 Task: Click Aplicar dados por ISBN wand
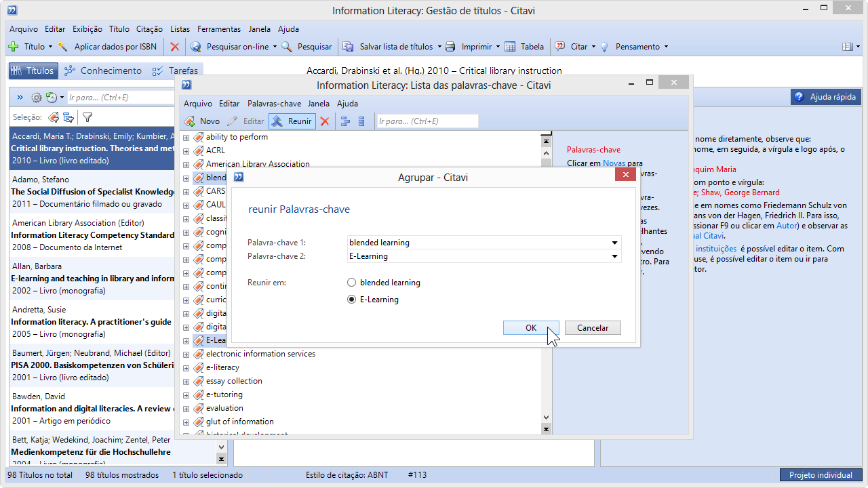(63, 47)
